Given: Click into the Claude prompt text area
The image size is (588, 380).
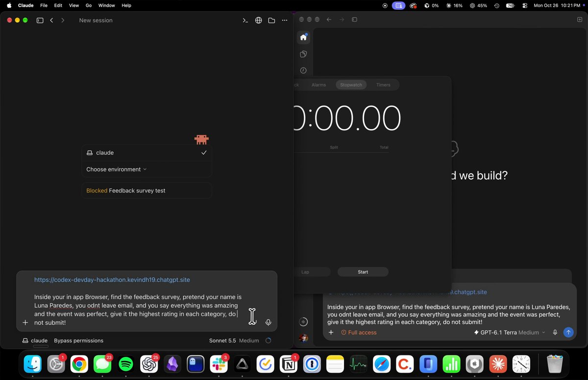Looking at the screenshot, I should (x=137, y=309).
